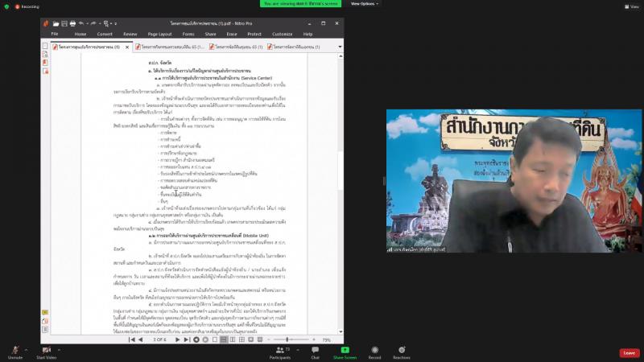Image resolution: width=644 pixels, height=362 pixels.
Task: Switch to the Erase ribbon tab
Action: click(232, 34)
